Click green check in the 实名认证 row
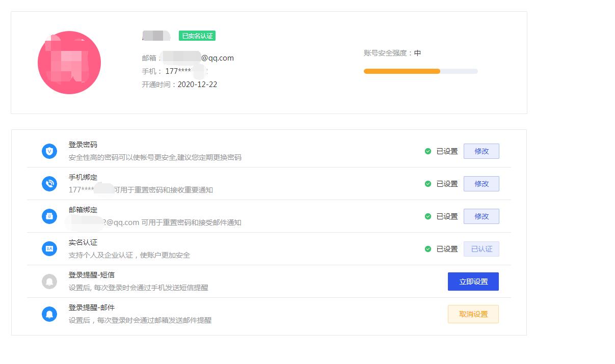This screenshot has width=615, height=364. click(x=428, y=249)
